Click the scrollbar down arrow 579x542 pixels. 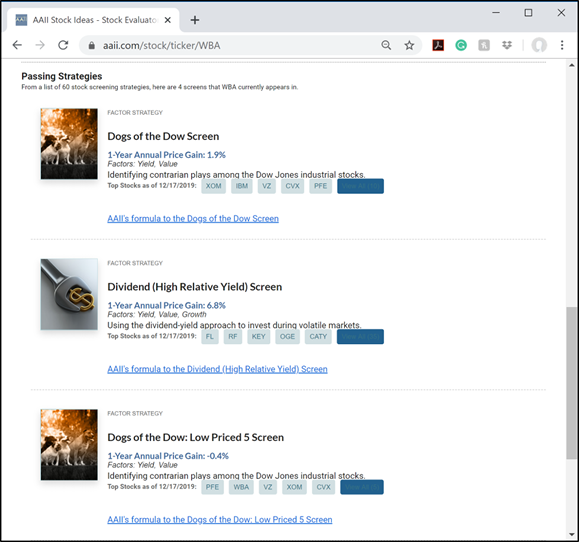click(x=572, y=534)
